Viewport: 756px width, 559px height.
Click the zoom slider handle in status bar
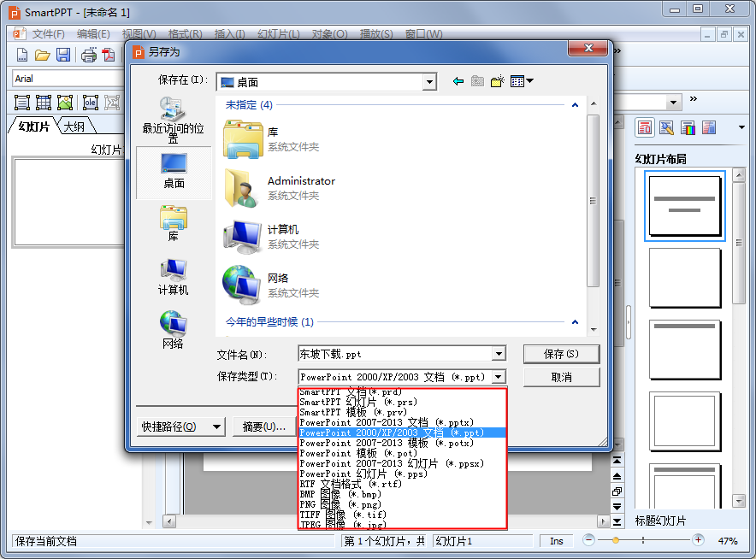point(616,541)
